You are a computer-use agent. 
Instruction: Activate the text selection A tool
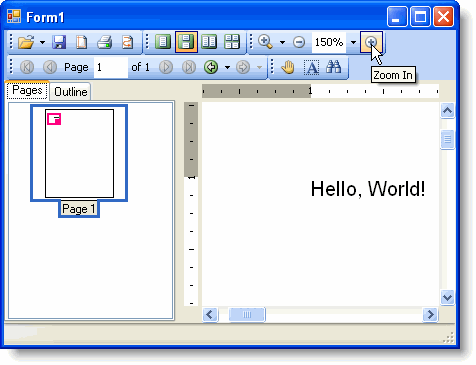(312, 67)
